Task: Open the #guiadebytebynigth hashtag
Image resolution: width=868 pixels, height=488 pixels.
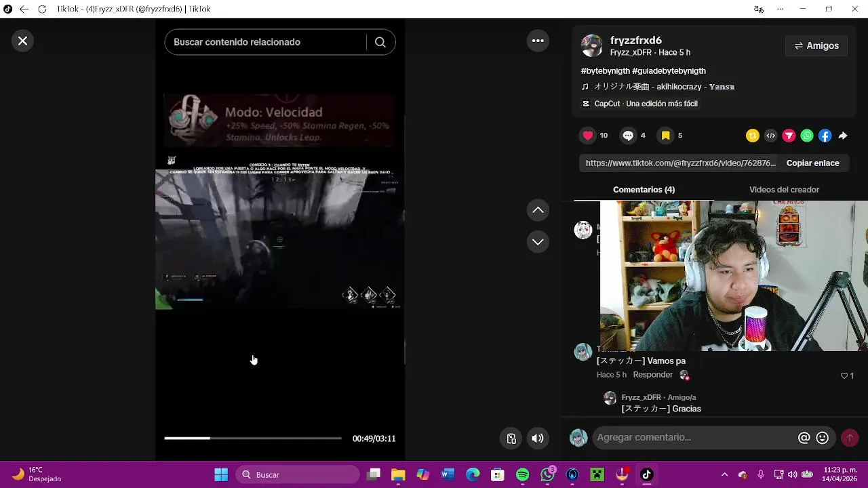Action: [669, 70]
